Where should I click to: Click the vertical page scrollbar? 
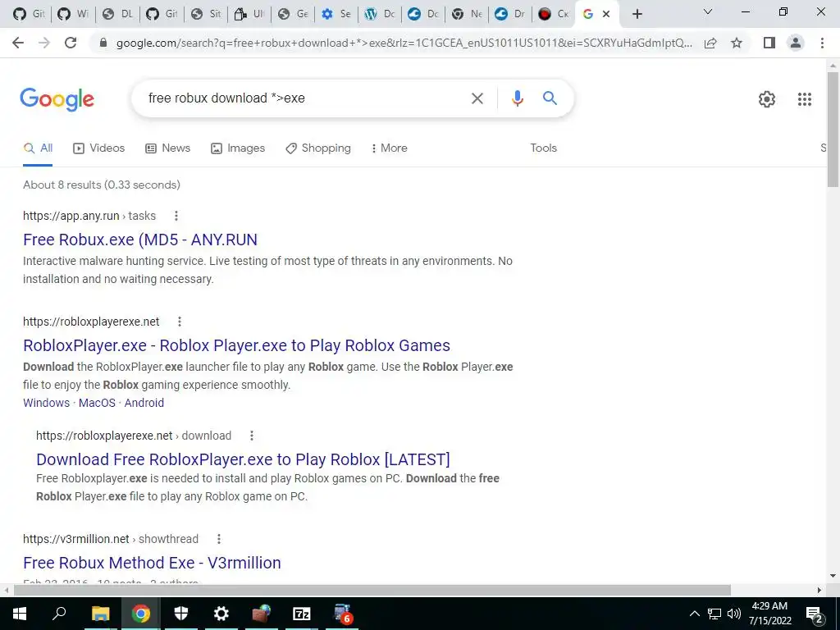tap(833, 130)
